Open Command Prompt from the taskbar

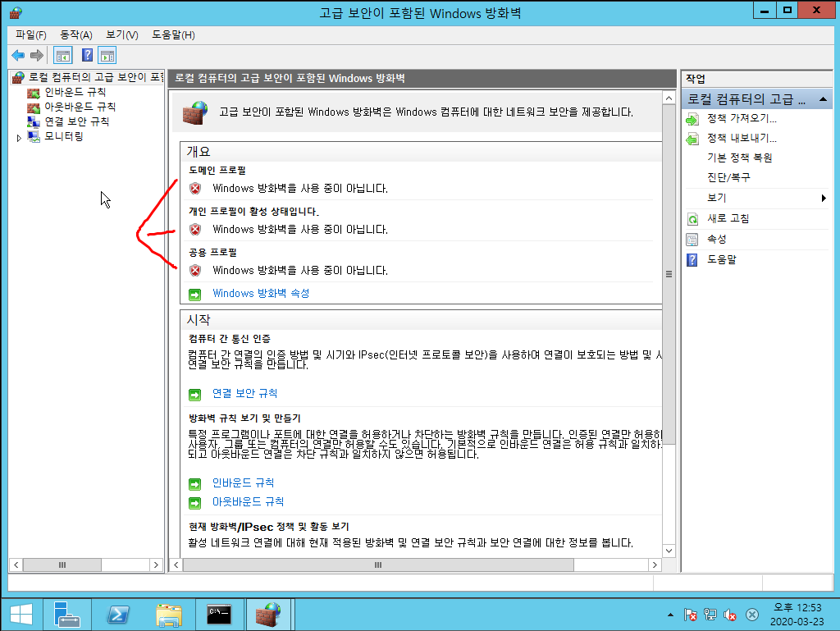click(x=219, y=615)
